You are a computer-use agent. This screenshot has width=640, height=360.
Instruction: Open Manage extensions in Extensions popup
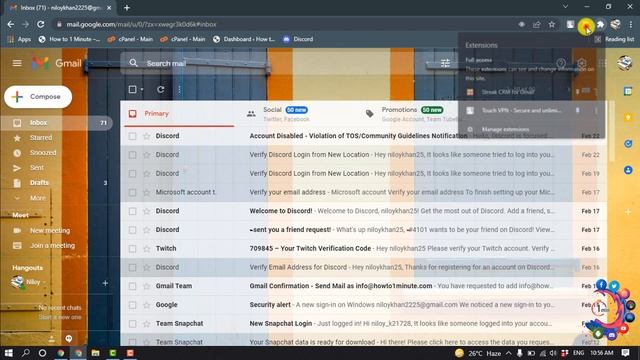505,129
